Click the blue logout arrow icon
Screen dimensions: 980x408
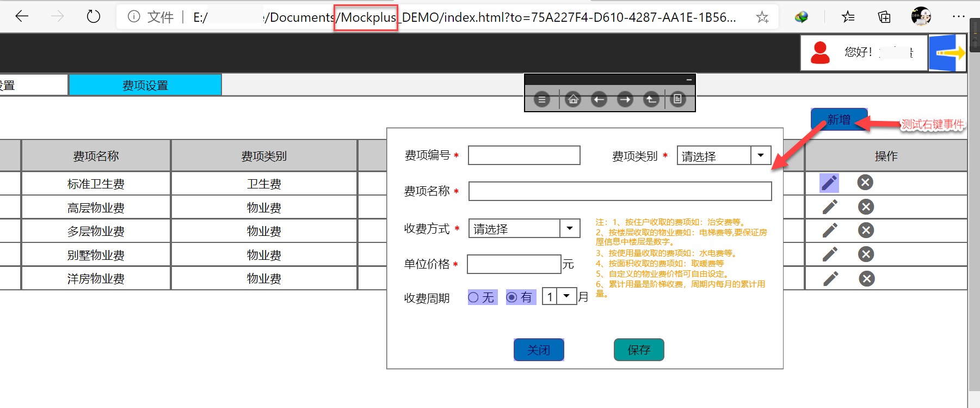coord(947,53)
